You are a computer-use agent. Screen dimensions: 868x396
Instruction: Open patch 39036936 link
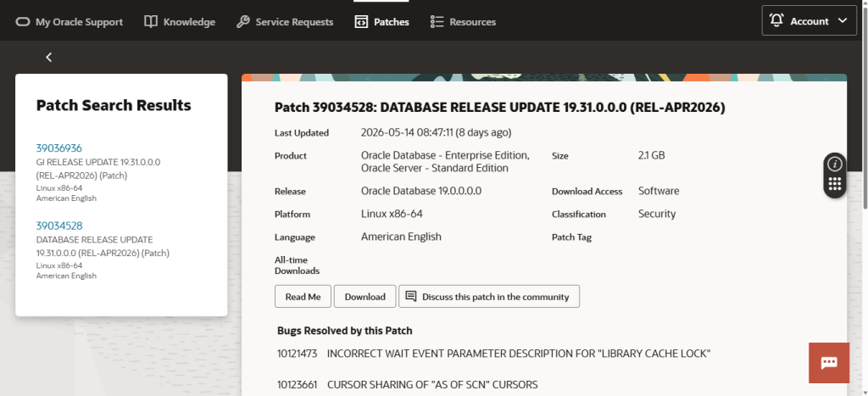pos(58,148)
